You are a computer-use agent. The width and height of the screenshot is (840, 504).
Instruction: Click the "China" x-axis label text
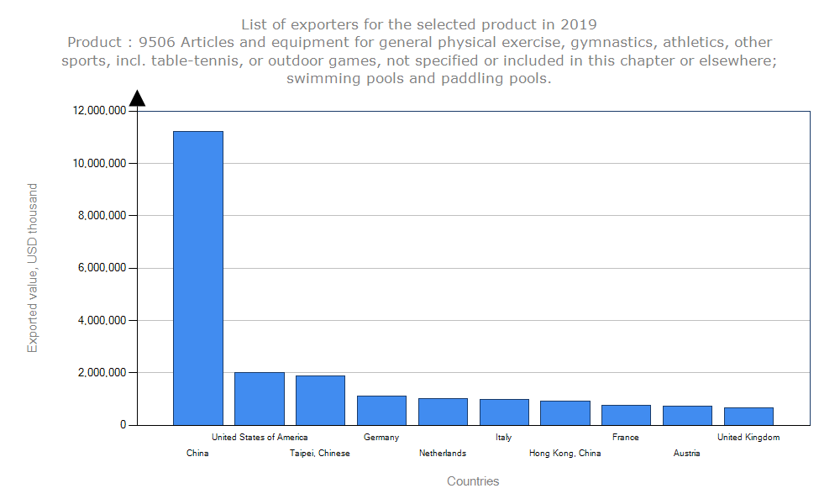[197, 454]
